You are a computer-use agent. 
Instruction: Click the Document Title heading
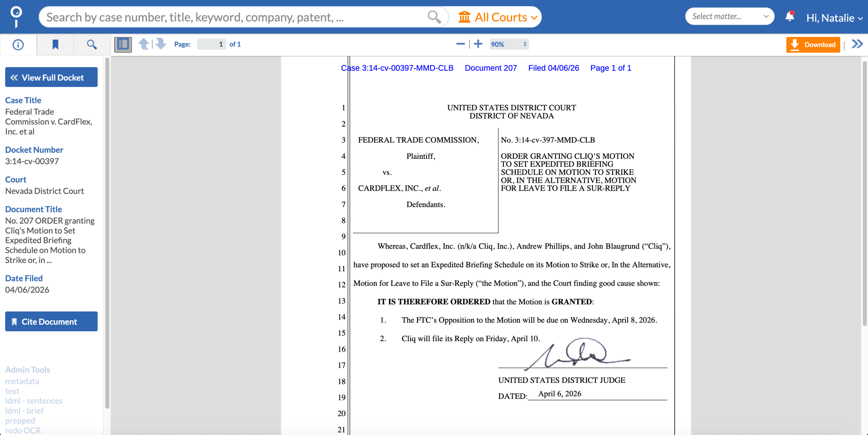pos(33,209)
